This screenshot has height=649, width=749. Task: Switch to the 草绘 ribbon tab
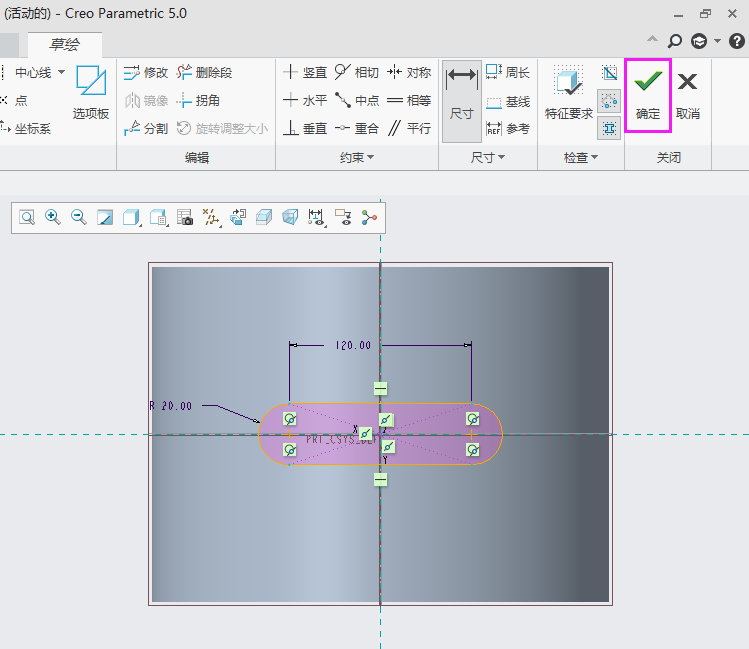(x=63, y=44)
